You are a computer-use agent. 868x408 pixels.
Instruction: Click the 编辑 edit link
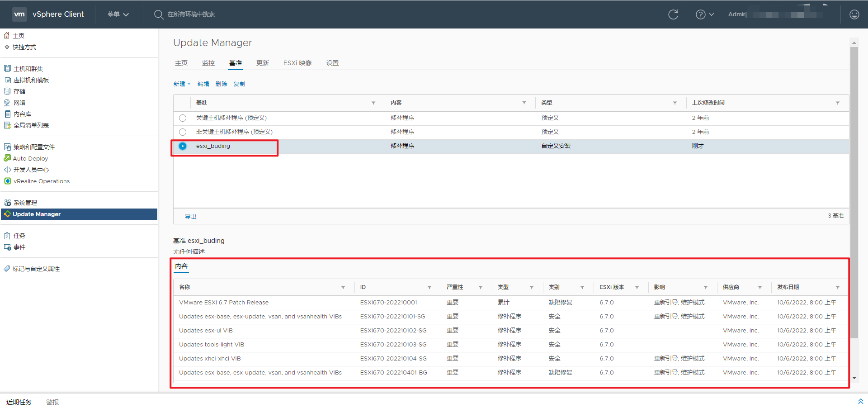[x=203, y=84]
